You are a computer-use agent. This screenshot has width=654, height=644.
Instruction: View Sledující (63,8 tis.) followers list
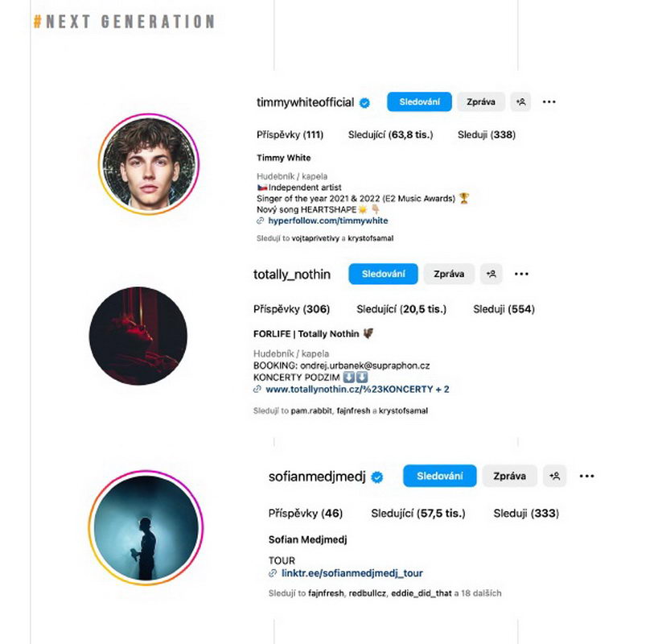click(x=390, y=134)
